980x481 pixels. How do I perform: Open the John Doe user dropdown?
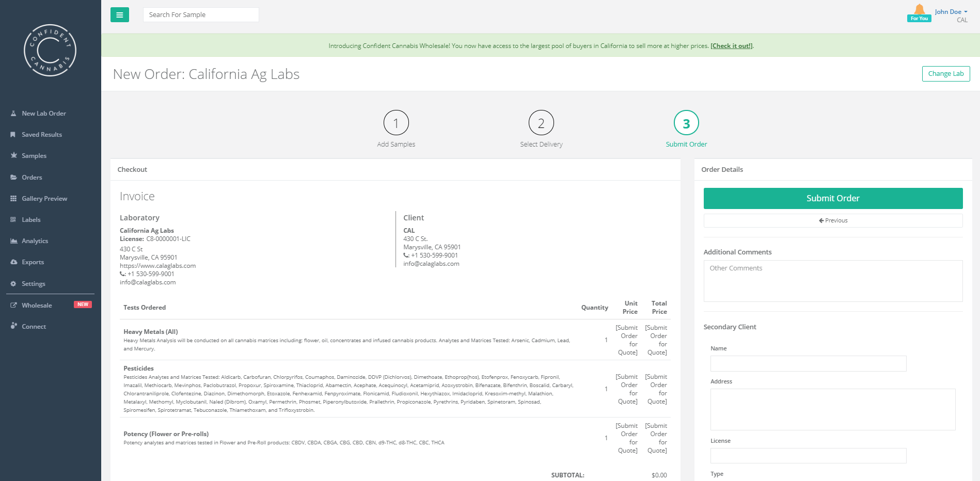point(951,12)
